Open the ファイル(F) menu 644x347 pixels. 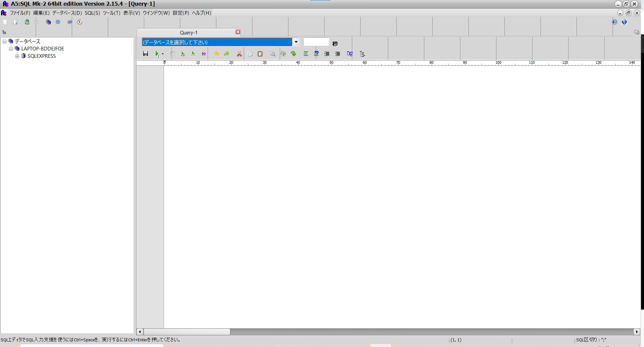tap(20, 13)
